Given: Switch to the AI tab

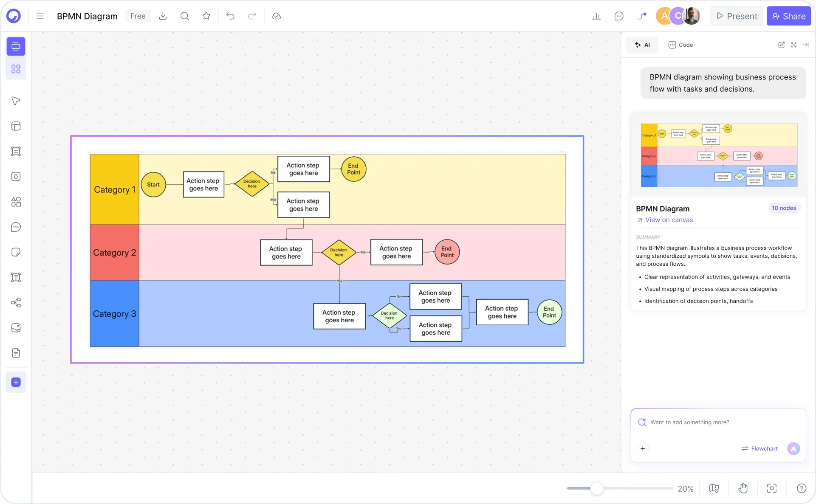Looking at the screenshot, I should click(x=642, y=45).
